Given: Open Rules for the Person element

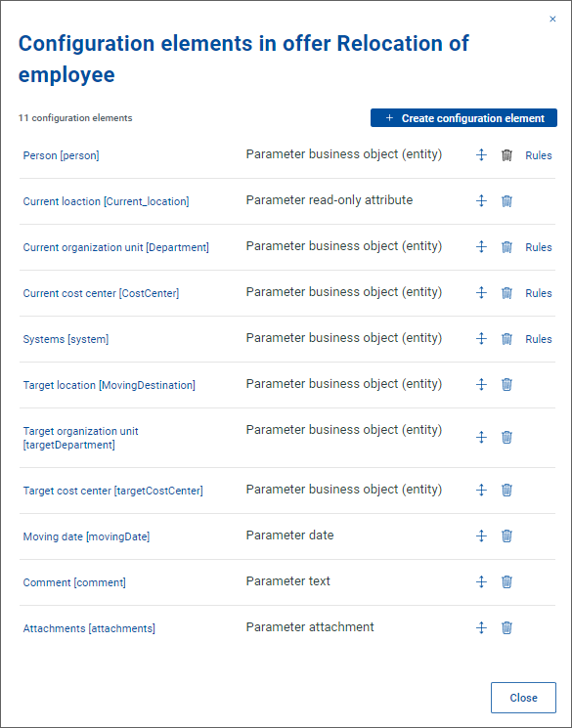Looking at the screenshot, I should tap(539, 155).
